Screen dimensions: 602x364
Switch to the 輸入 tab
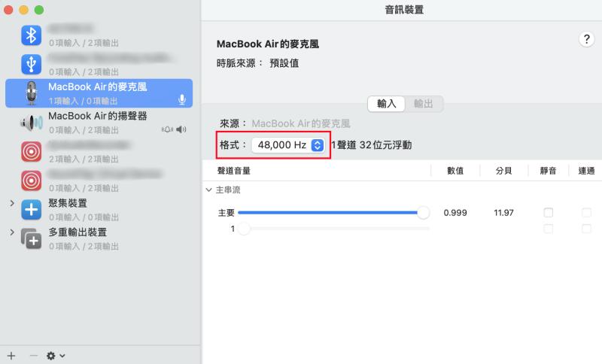(386, 104)
